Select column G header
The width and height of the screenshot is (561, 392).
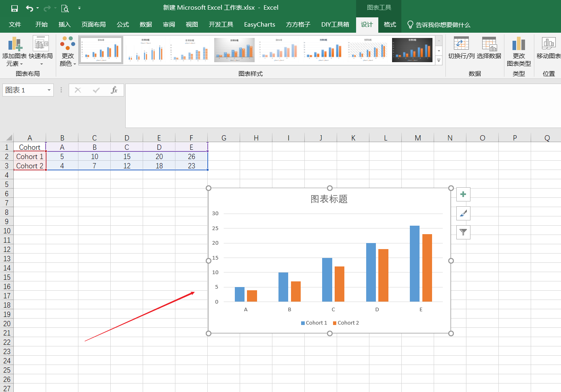pyautogui.click(x=224, y=138)
